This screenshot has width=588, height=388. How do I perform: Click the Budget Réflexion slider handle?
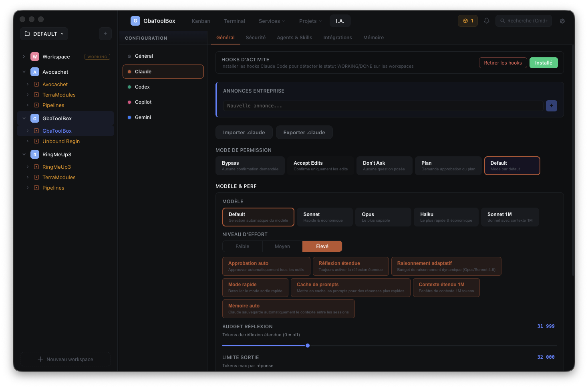[308, 346]
